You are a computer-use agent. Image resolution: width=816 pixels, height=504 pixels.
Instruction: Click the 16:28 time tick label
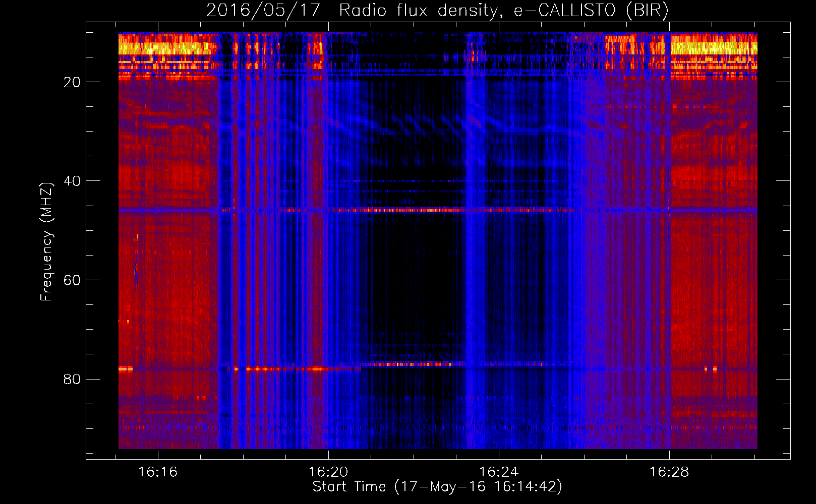[x=669, y=472]
